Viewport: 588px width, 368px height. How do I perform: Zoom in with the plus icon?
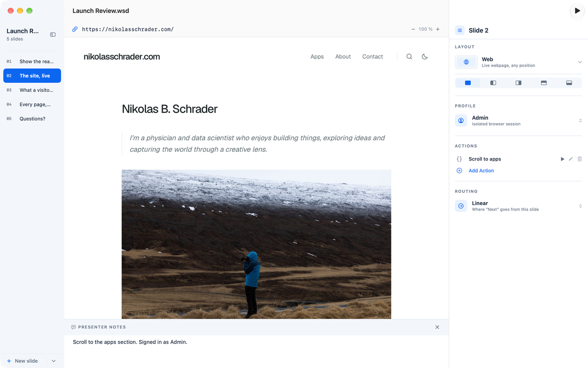click(438, 29)
